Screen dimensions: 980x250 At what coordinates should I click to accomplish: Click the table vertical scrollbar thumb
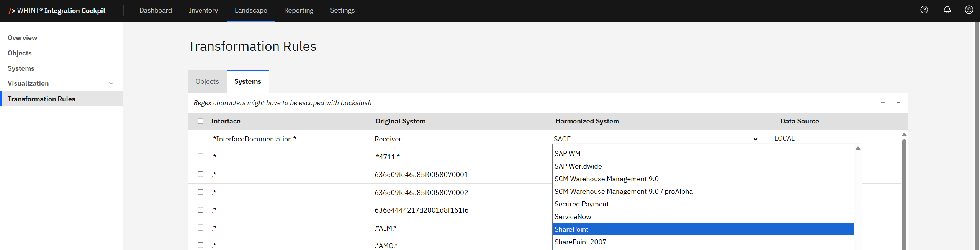904,195
